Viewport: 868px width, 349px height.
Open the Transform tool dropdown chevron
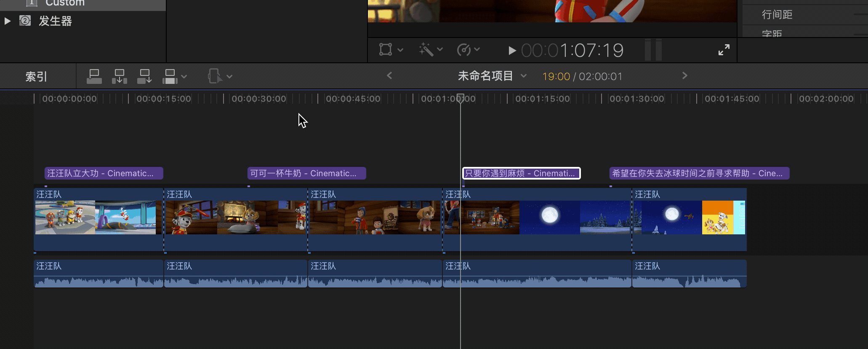[x=400, y=50]
